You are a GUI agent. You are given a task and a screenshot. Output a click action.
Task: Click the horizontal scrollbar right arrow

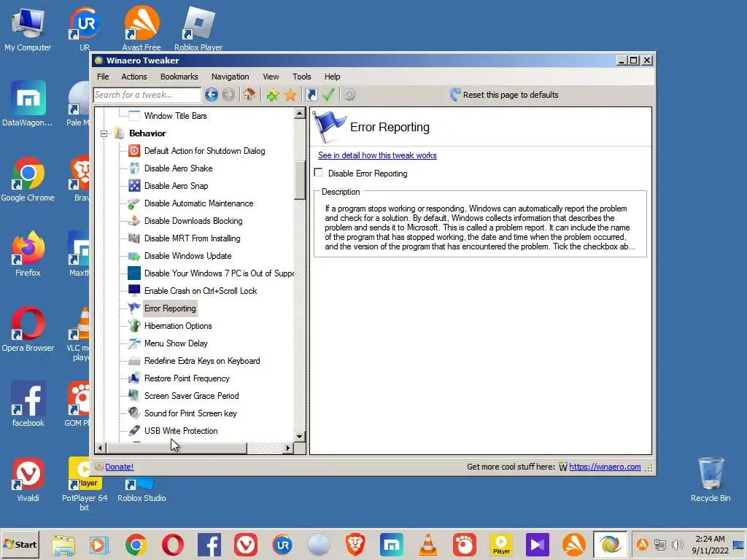pyautogui.click(x=287, y=448)
